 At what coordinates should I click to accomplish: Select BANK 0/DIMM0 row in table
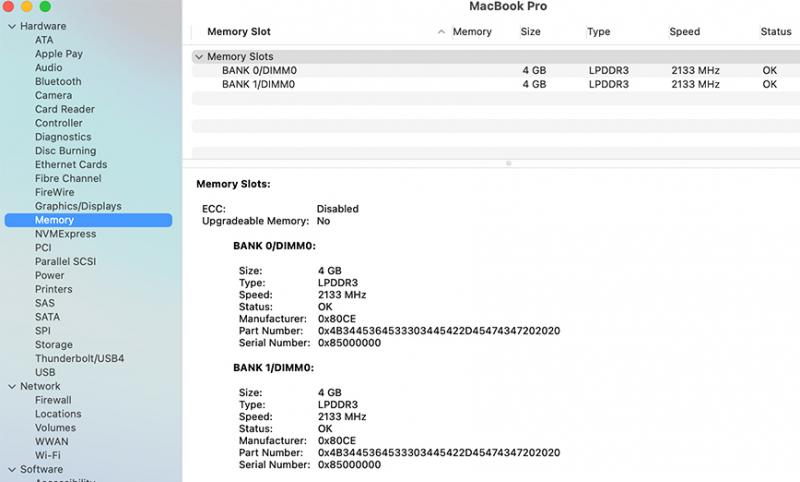(259, 71)
